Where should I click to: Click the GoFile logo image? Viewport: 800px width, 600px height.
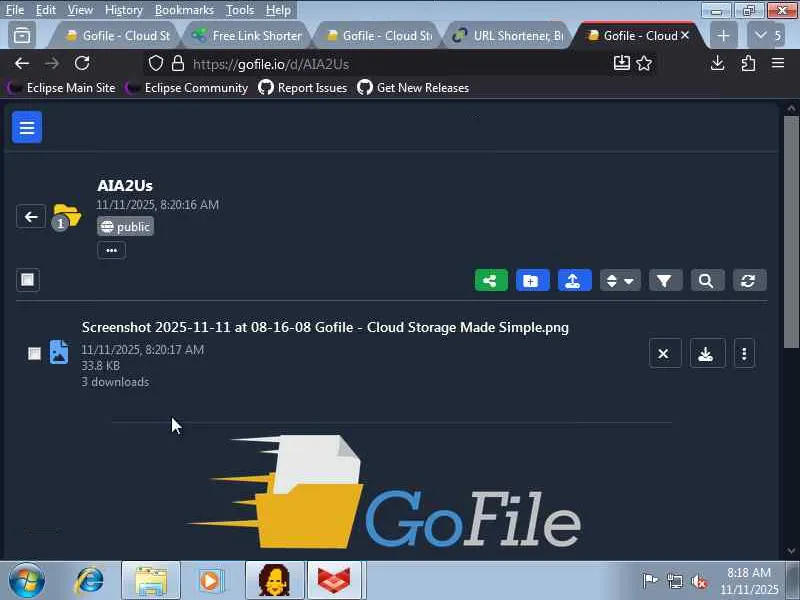(x=385, y=493)
